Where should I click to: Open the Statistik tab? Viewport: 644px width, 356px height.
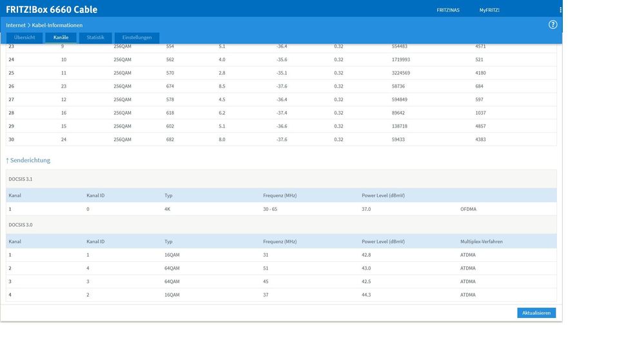click(95, 38)
